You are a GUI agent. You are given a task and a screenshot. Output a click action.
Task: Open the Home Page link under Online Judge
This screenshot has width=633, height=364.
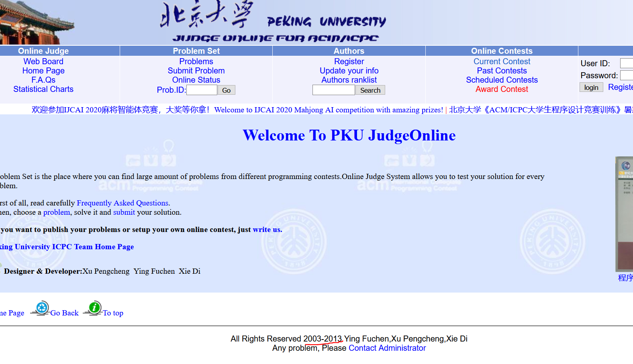[43, 71]
